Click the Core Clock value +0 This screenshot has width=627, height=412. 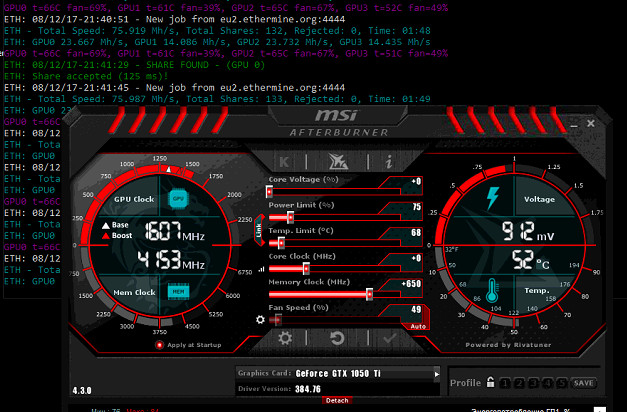(x=416, y=258)
